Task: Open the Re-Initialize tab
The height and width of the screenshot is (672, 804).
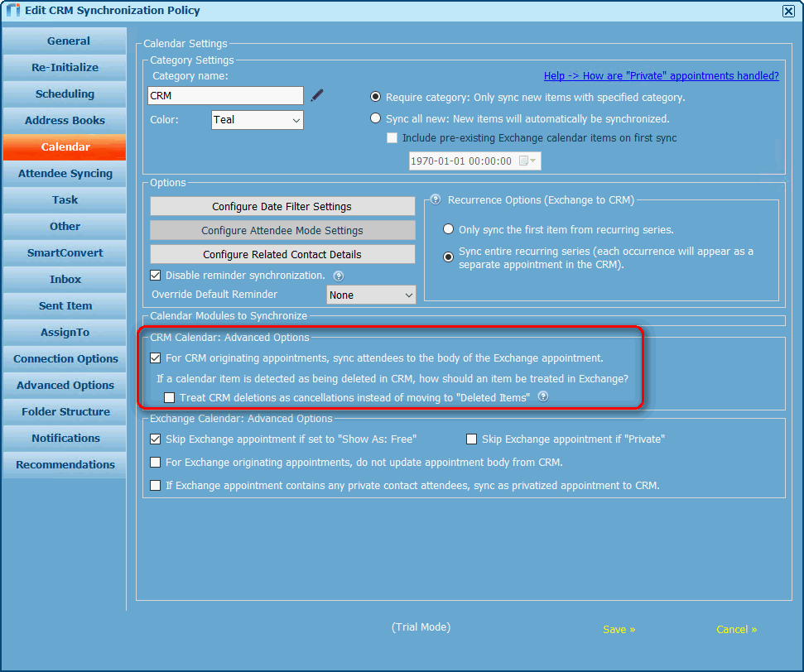Action: coord(65,67)
